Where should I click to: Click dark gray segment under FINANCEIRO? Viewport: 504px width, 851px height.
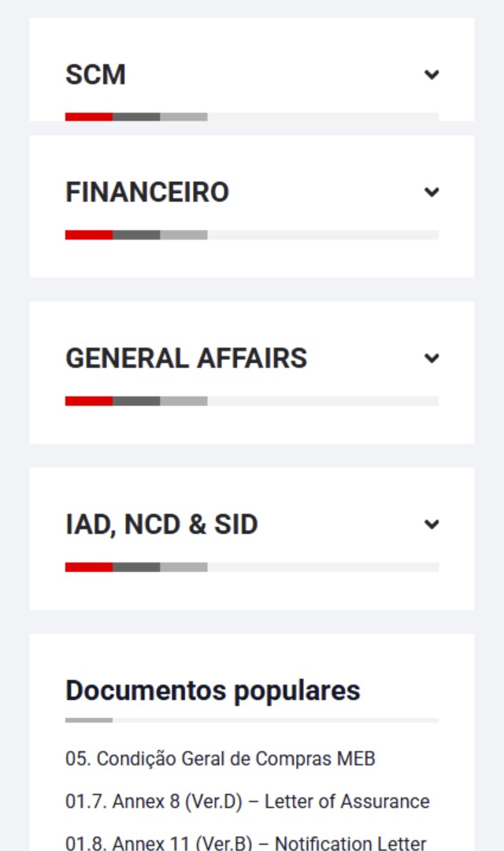click(136, 235)
